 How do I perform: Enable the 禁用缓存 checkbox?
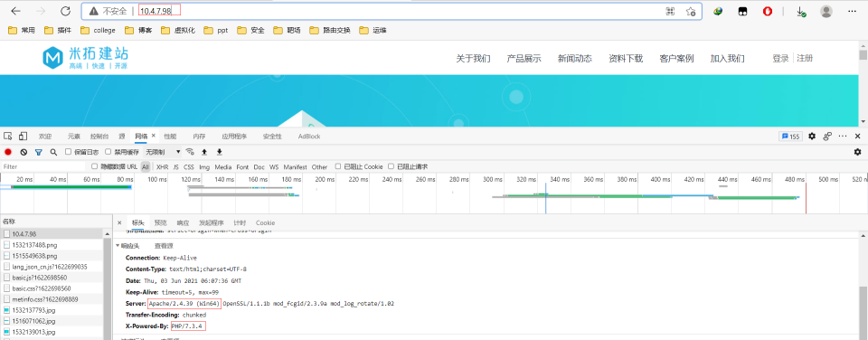point(109,152)
